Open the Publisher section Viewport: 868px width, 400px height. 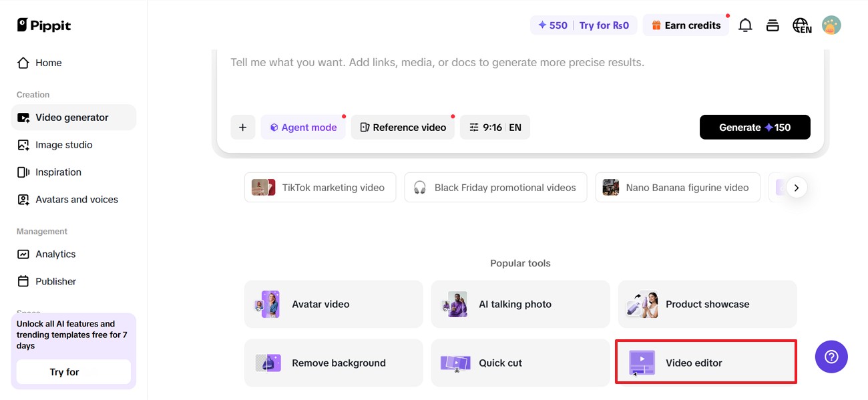55,281
